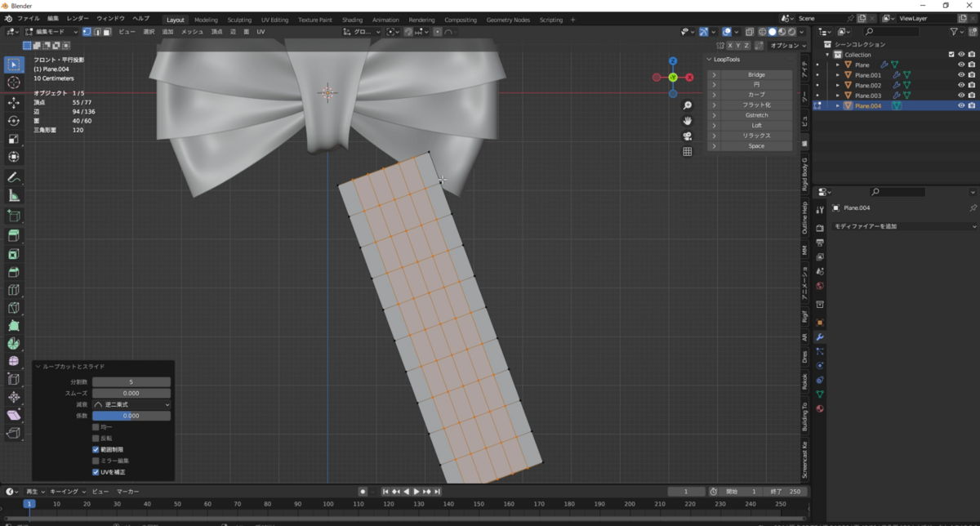
Task: Select the Knife tool
Action: tap(14, 308)
